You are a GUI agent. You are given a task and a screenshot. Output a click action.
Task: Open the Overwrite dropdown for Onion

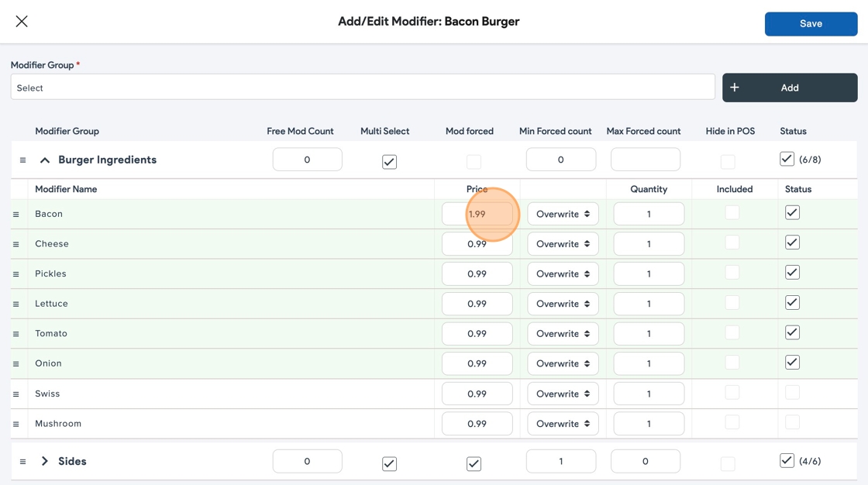pos(563,363)
